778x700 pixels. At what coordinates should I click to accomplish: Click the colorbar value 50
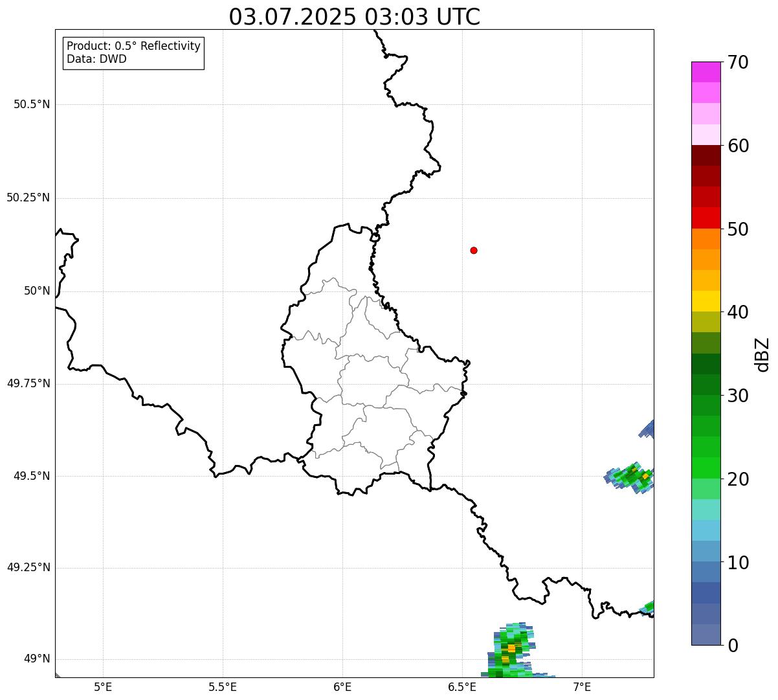(738, 229)
